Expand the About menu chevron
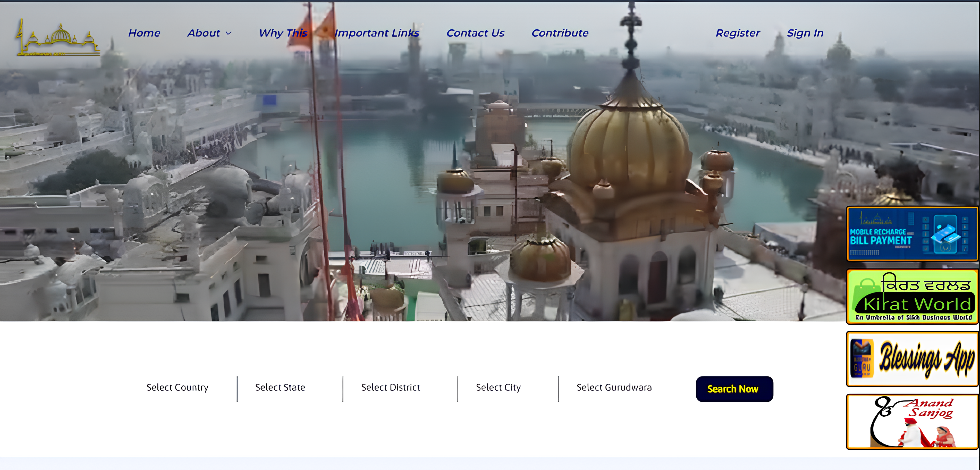 [229, 33]
